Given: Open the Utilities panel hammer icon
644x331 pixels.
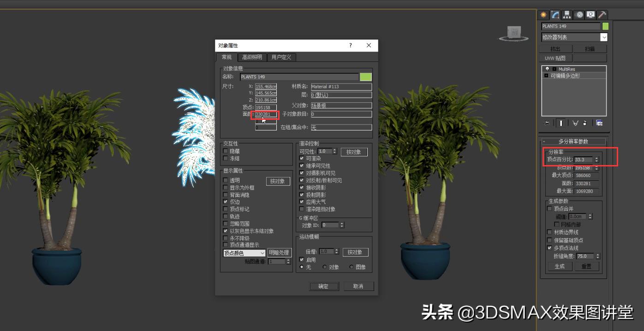Looking at the screenshot, I should point(602,14).
